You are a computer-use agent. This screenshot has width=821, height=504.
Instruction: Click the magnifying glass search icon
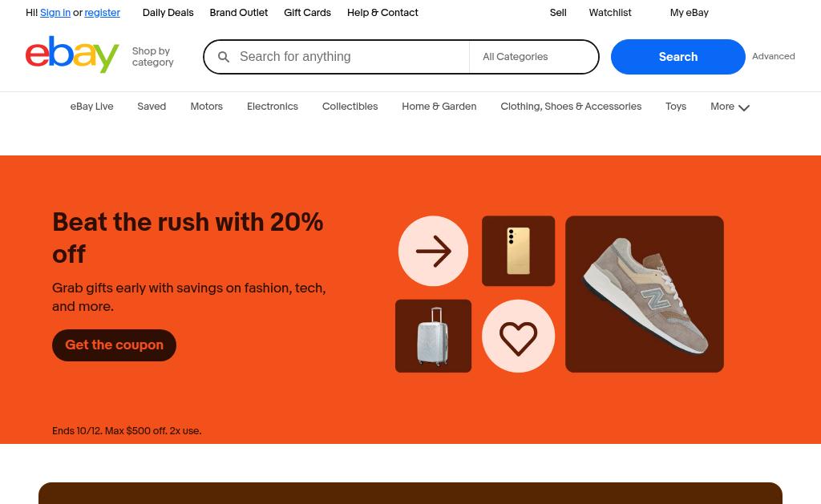click(x=224, y=57)
